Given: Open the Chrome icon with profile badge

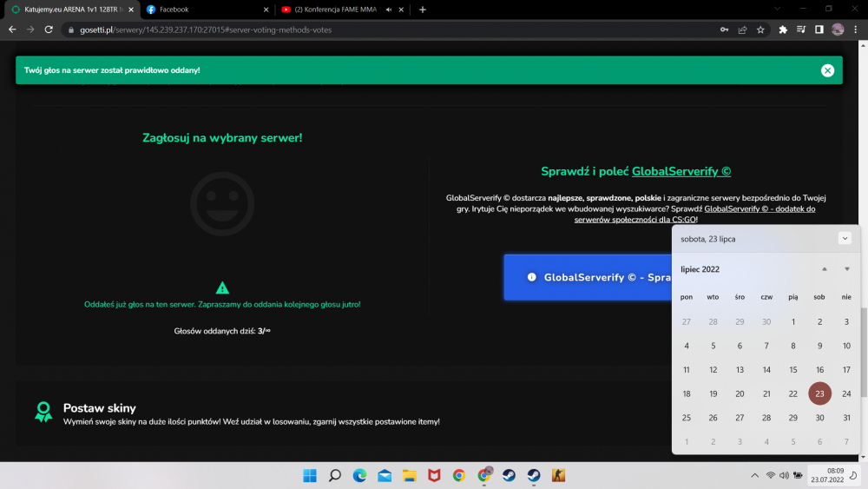Looking at the screenshot, I should pos(483,476).
